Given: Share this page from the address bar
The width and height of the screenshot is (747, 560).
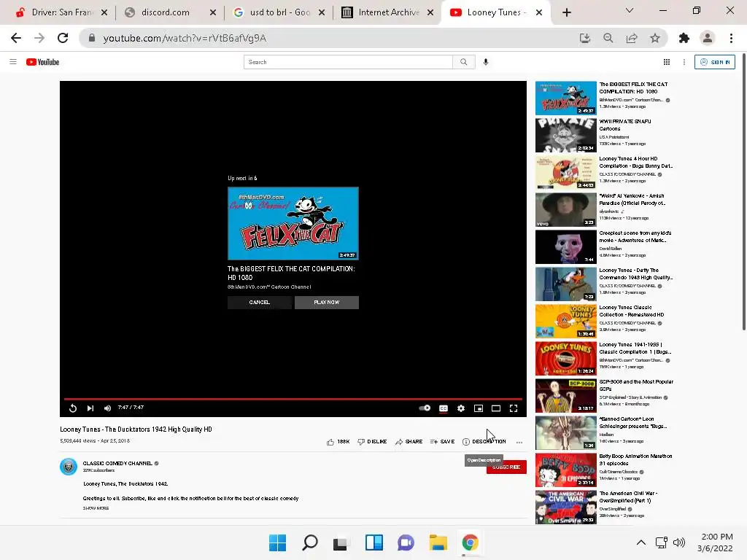Looking at the screenshot, I should (632, 38).
